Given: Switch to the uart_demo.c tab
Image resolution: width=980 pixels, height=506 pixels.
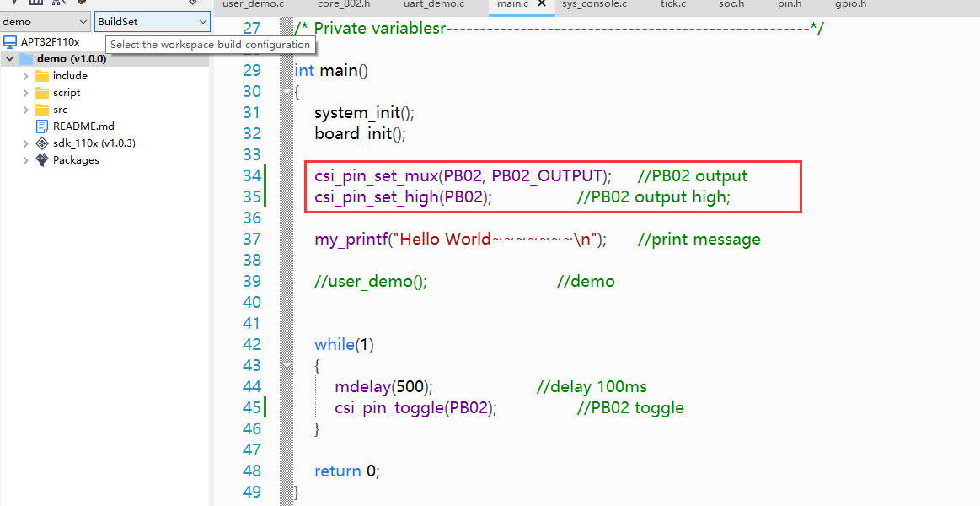Looking at the screenshot, I should [x=433, y=4].
